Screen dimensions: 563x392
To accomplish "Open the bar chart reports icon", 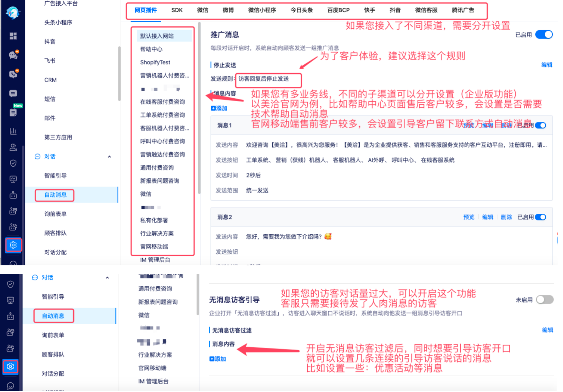I will tap(13, 131).
